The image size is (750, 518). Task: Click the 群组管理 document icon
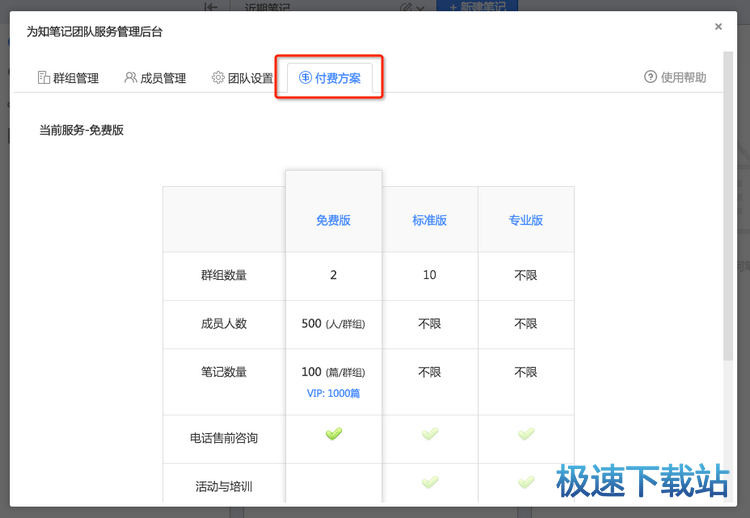click(x=44, y=77)
